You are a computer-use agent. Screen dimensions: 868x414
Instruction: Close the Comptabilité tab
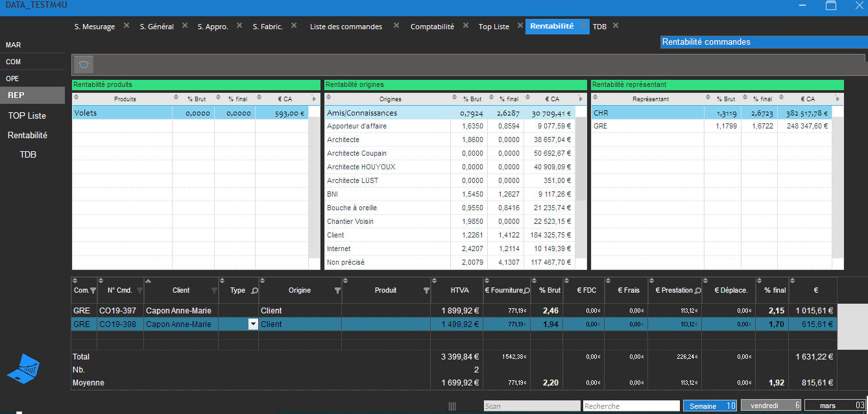pyautogui.click(x=466, y=26)
